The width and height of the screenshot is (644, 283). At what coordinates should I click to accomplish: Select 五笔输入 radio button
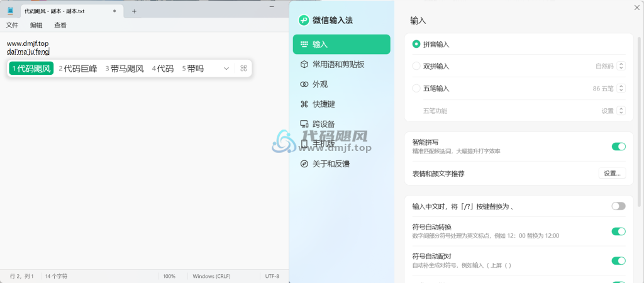pos(416,88)
